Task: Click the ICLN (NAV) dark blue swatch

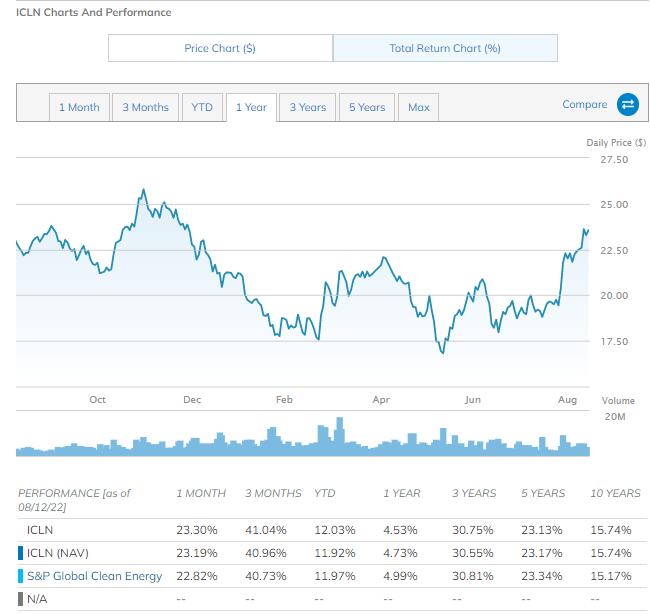Action: (20, 551)
